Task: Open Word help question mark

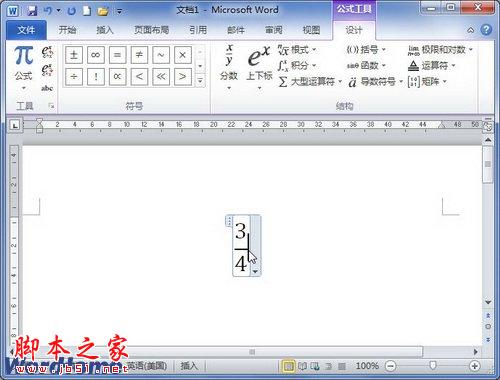Action: (x=486, y=30)
